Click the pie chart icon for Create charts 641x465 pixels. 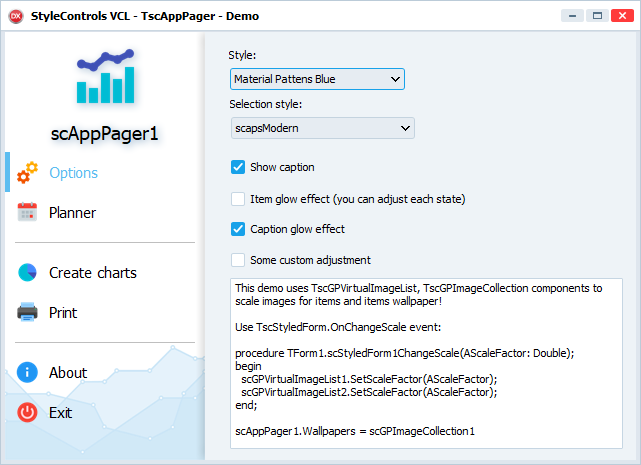pyautogui.click(x=27, y=272)
